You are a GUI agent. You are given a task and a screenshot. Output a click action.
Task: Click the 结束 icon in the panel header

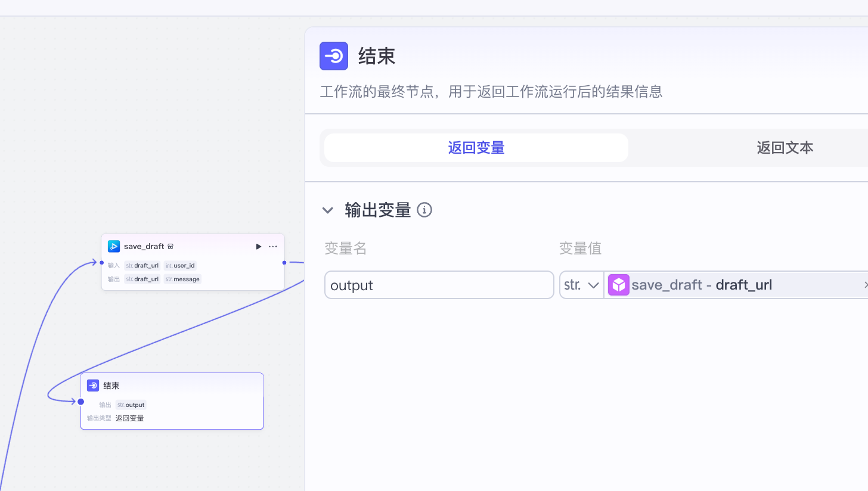(x=333, y=56)
